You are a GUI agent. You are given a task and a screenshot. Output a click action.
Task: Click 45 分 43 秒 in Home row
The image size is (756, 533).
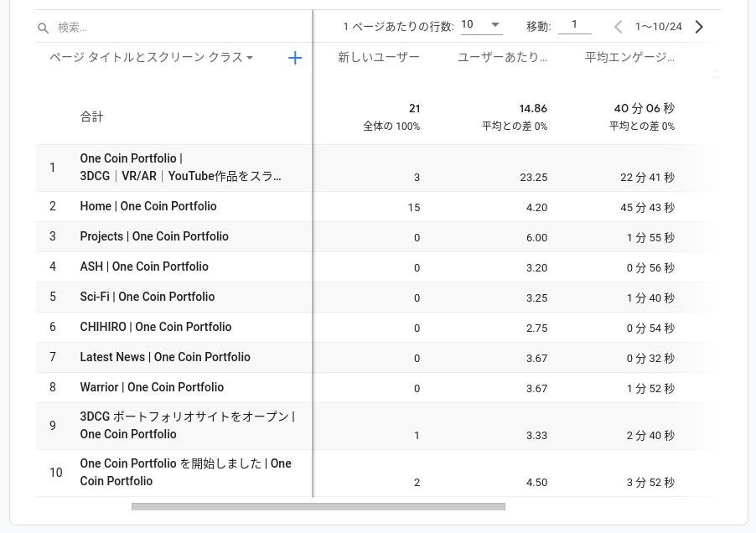pyautogui.click(x=647, y=208)
